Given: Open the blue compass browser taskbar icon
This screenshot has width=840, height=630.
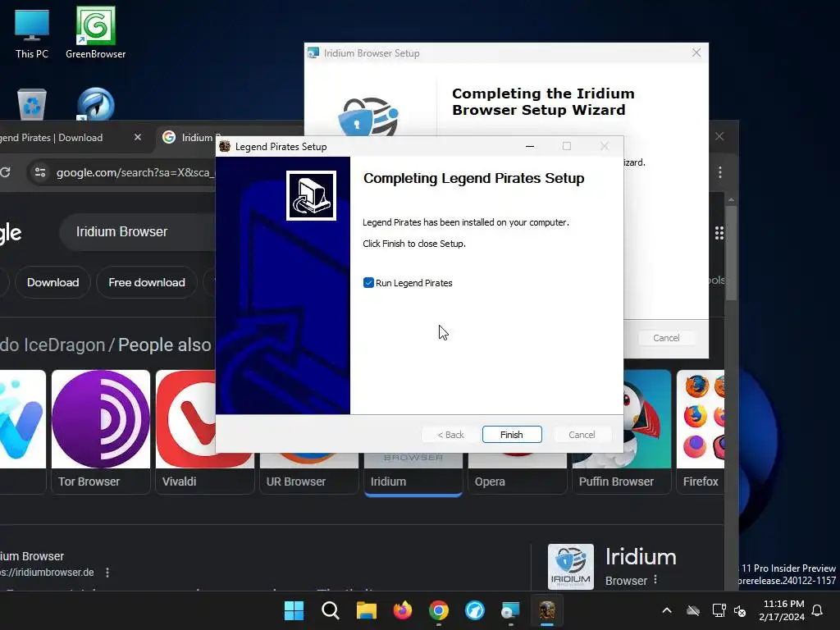Looking at the screenshot, I should click(x=475, y=610).
